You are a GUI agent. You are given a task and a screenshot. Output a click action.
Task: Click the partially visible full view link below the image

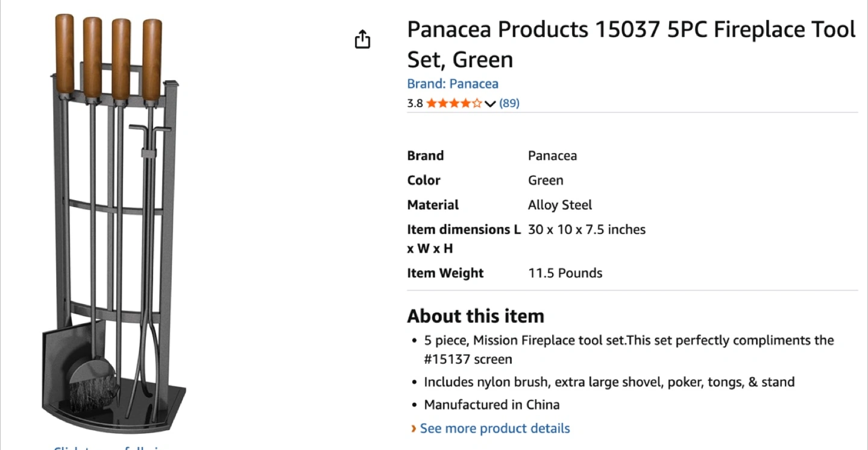pyautogui.click(x=108, y=448)
